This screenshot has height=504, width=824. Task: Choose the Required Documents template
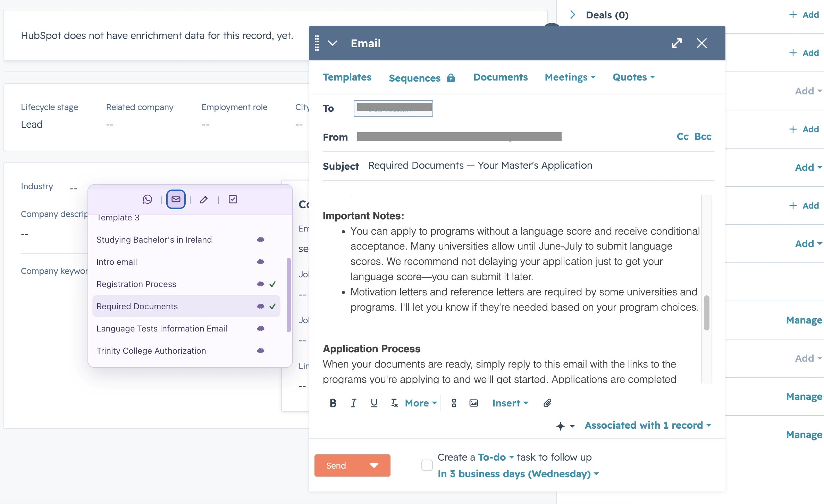(x=186, y=306)
